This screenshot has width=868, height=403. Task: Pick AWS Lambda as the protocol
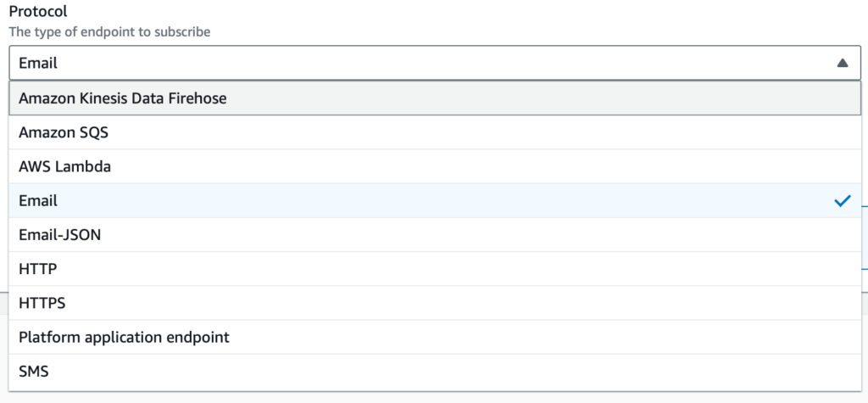click(65, 167)
